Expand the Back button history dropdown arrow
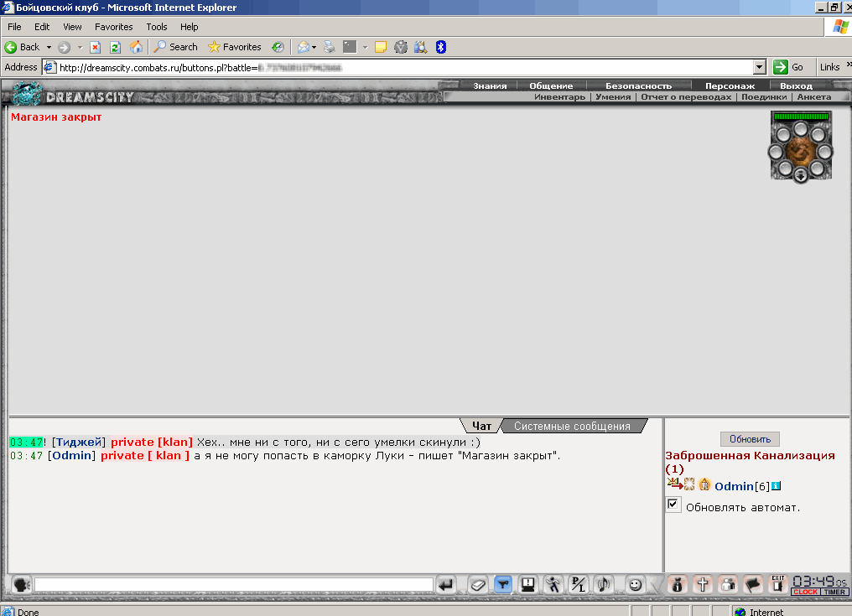Screen dimensions: 852x616 [49, 47]
